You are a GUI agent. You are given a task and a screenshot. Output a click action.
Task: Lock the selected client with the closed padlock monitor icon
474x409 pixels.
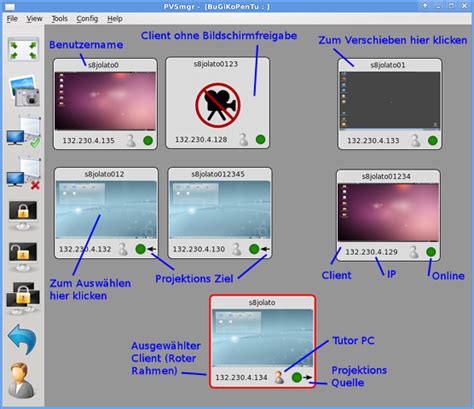[x=23, y=215]
